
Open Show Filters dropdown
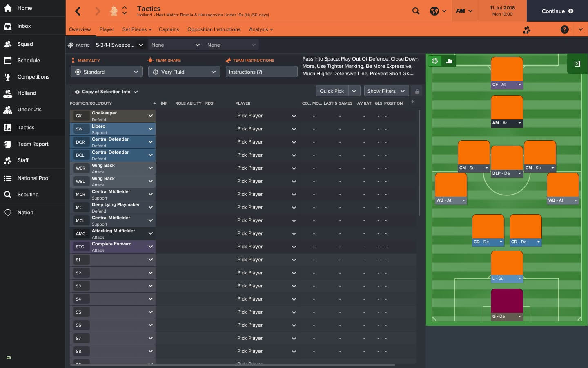[386, 91]
